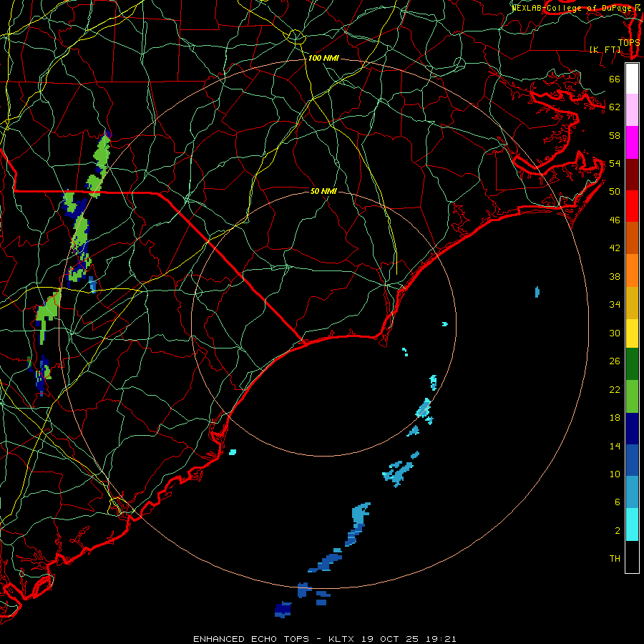
Task: Click the bright red legend swatch
Action: point(632,206)
